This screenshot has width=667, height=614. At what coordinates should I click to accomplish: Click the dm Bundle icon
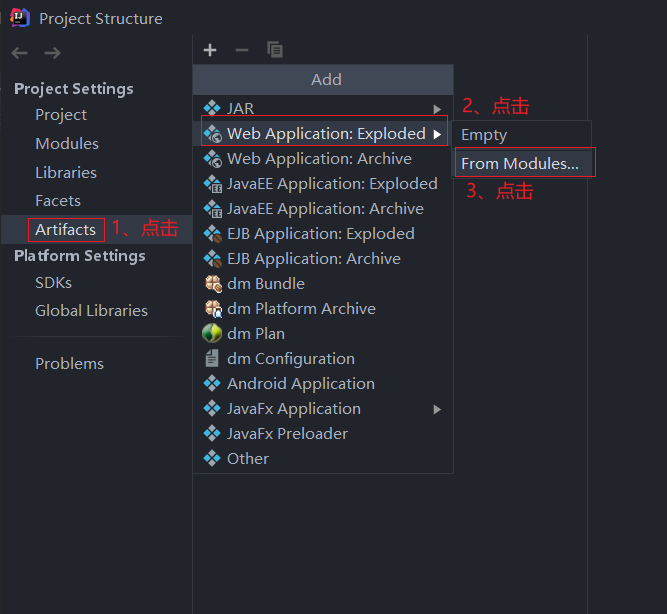pyautogui.click(x=213, y=284)
